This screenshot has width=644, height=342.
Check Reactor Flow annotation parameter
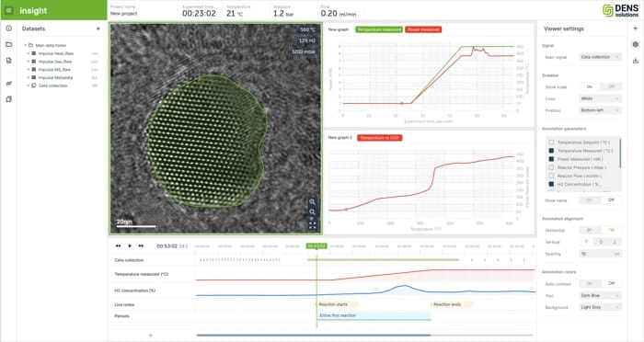[551, 176]
